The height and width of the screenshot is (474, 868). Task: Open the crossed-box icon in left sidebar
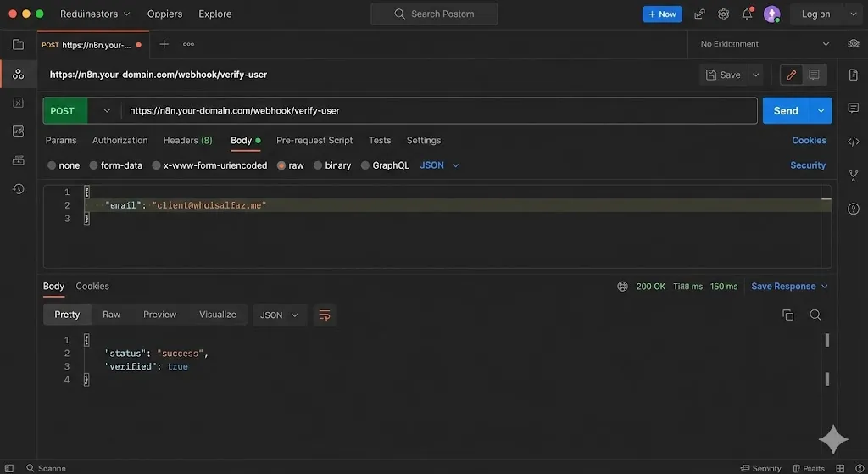(x=19, y=103)
